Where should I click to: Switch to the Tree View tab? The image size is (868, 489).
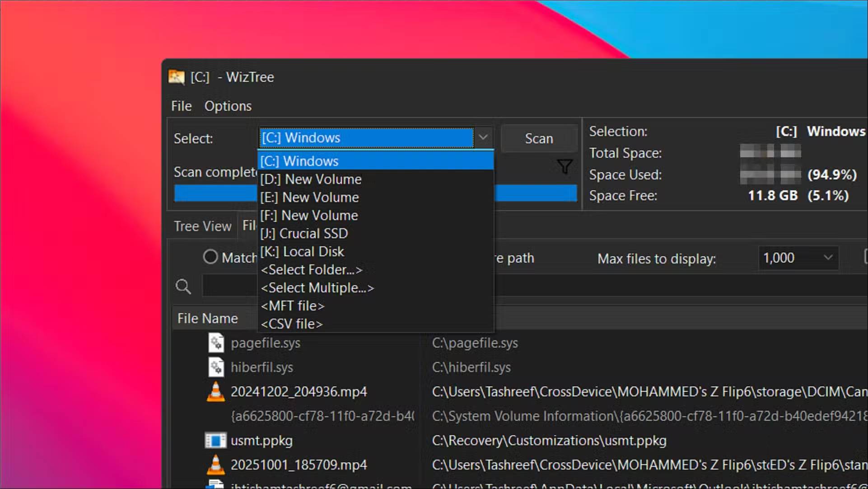(202, 226)
